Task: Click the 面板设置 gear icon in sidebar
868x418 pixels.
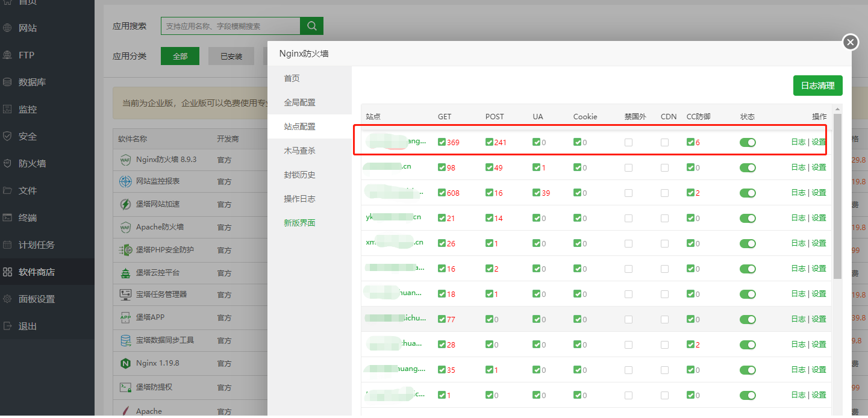Action: (x=7, y=299)
